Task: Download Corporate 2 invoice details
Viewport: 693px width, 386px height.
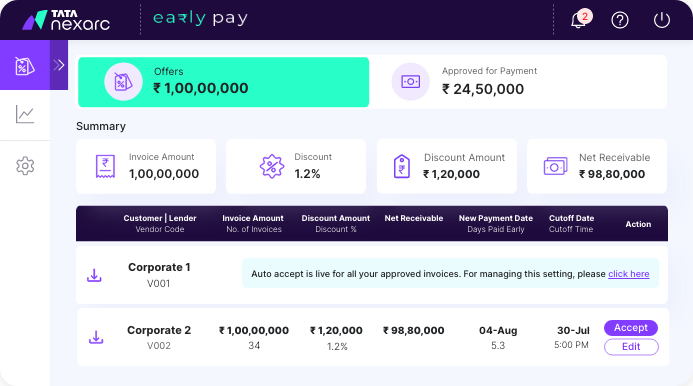Action: (x=96, y=337)
